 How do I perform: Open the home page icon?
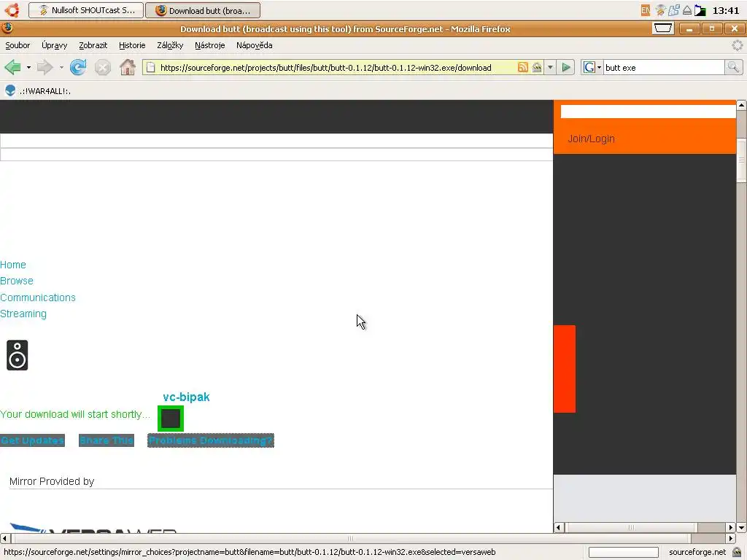[127, 68]
